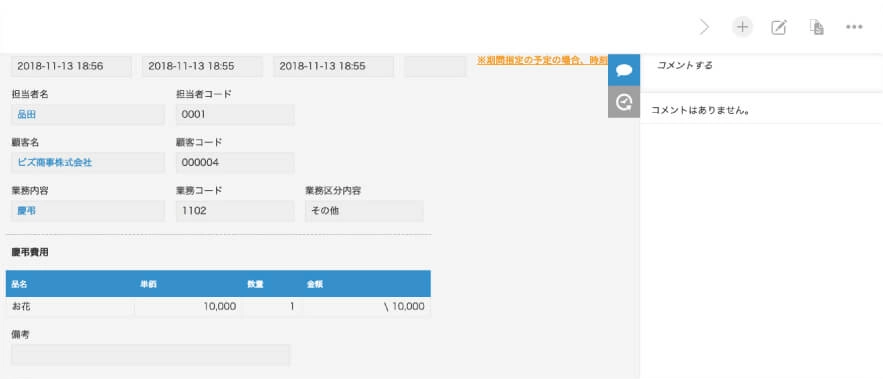Select the 顧客コード value 000004
Screen dimensions: 883x379
point(235,163)
